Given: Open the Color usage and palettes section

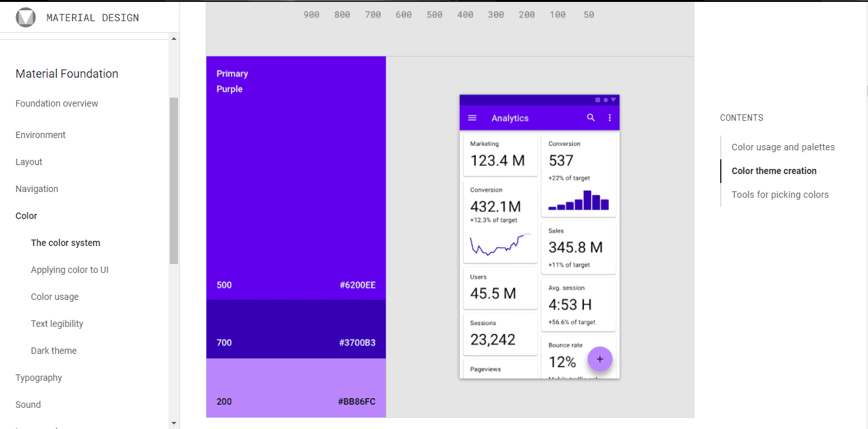Looking at the screenshot, I should 782,146.
